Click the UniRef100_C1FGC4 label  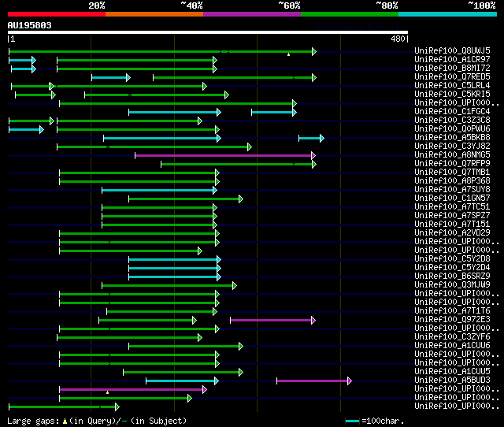pos(452,111)
